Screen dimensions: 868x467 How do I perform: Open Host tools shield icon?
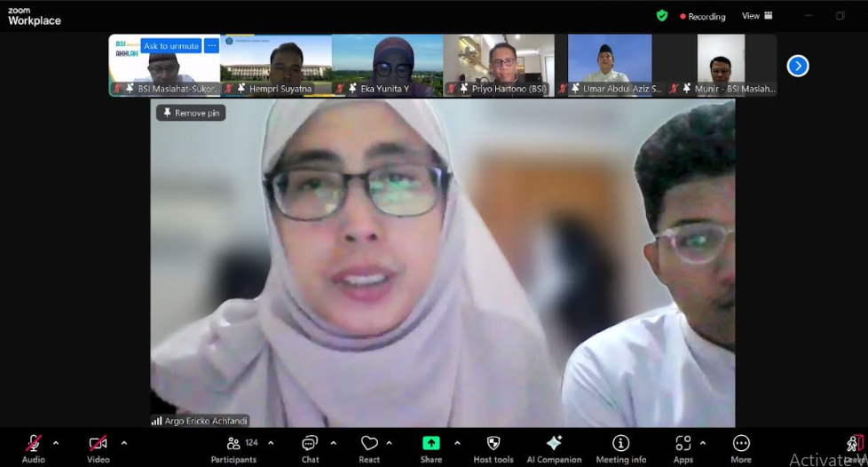[x=493, y=445]
